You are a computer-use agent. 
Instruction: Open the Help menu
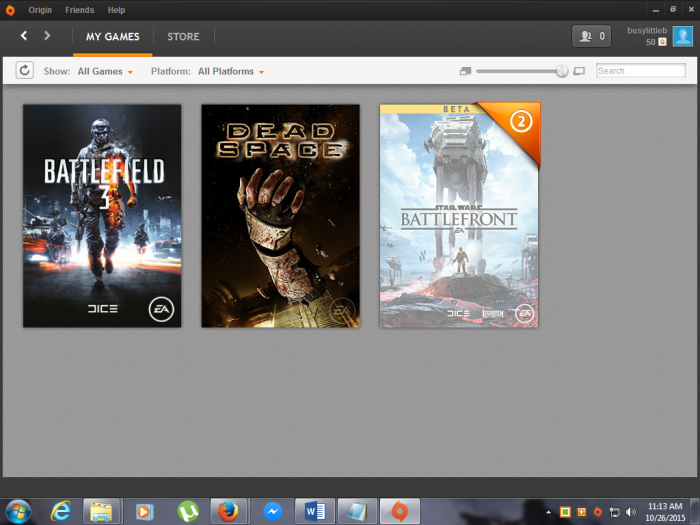[116, 10]
